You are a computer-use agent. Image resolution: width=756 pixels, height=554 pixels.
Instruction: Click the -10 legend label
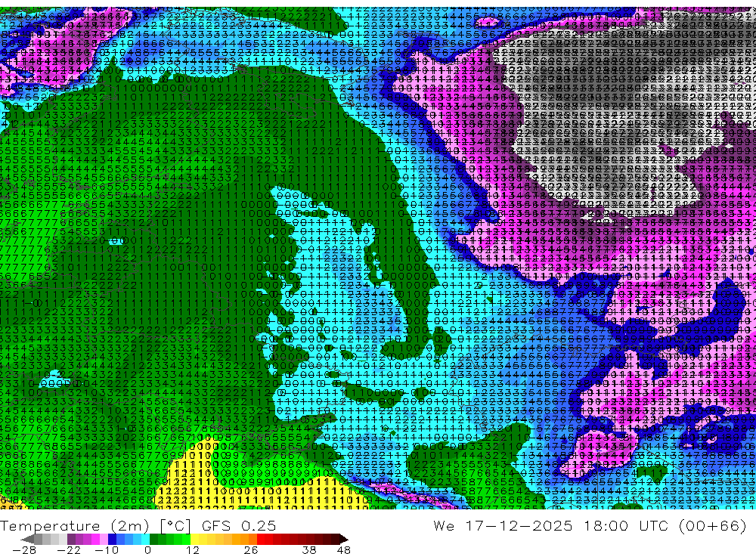107,549
